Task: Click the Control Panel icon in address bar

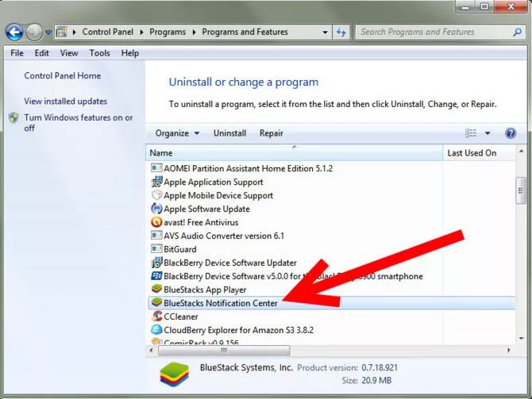Action: pos(61,32)
